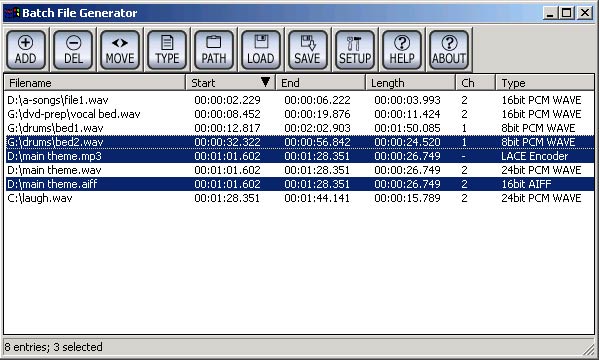Open the PATH toolbar button
This screenshot has height=360, width=599.
pos(214,50)
